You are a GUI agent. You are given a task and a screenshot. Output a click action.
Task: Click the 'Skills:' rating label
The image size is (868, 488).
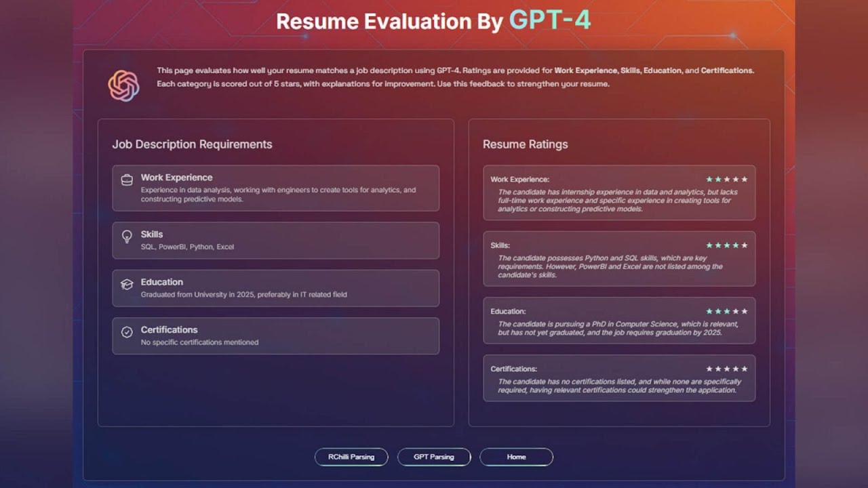500,245
